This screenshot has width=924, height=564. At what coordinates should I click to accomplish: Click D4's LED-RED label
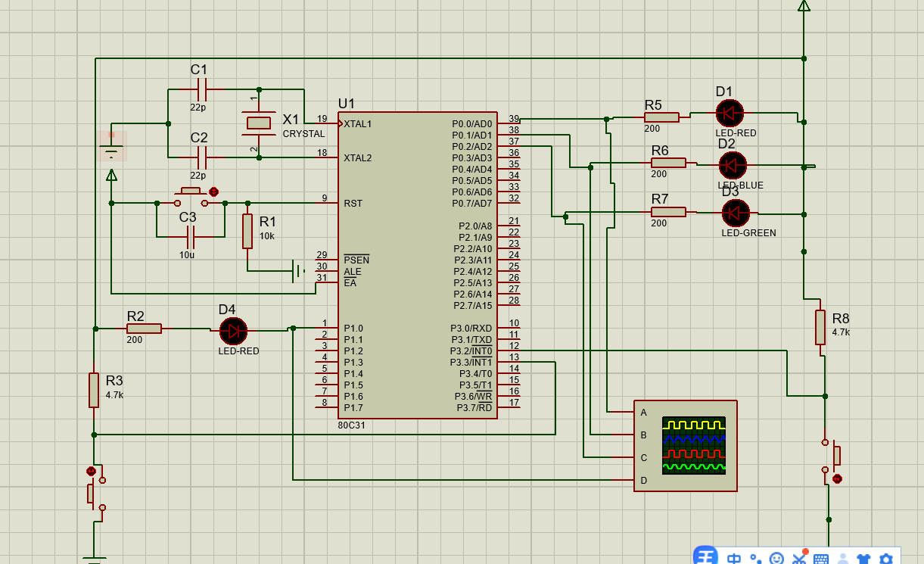point(238,351)
